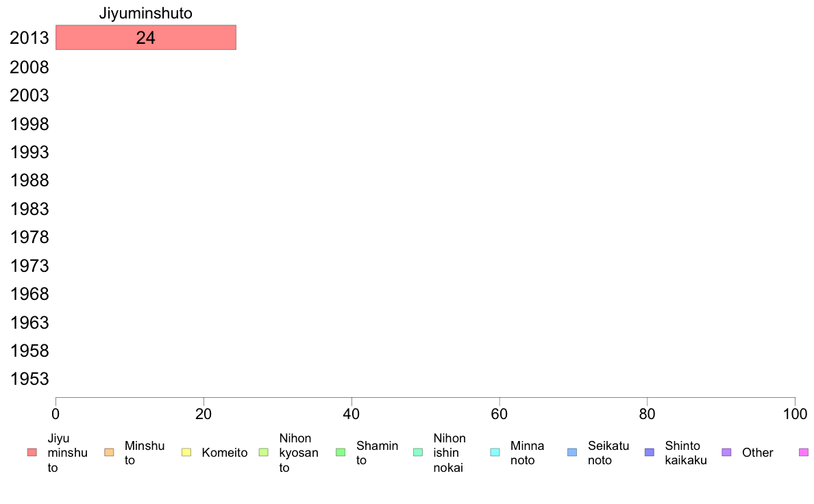Click the Minna noto cyan legend swatch

[x=495, y=452]
